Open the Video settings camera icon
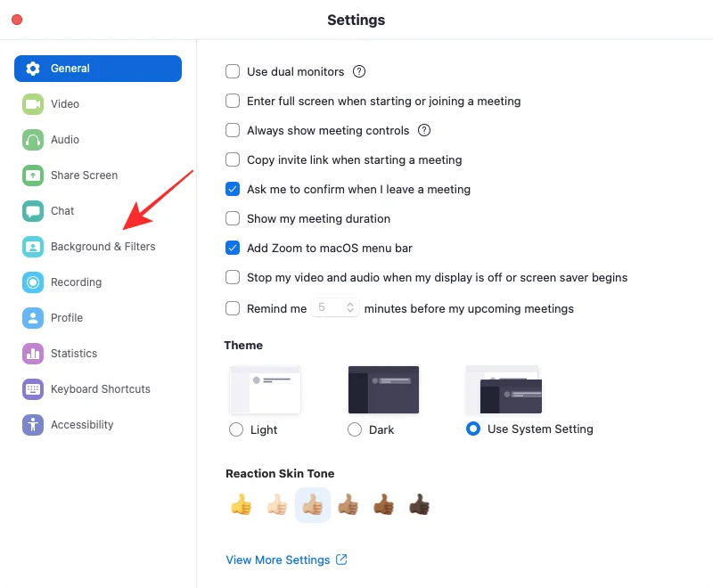Screen dimensions: 713x588 pos(33,104)
